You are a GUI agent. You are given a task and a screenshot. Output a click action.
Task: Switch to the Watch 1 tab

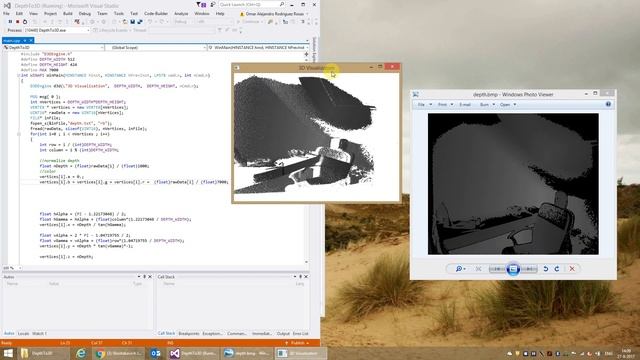(x=40, y=333)
